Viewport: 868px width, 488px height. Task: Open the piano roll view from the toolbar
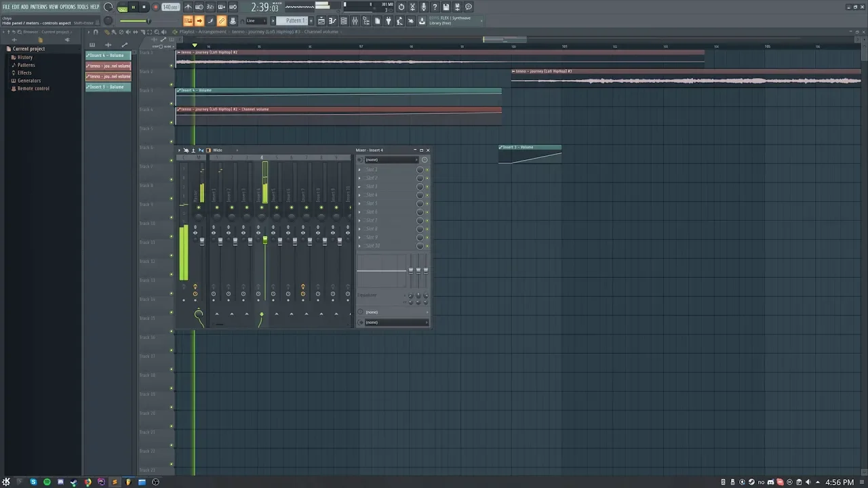pyautogui.click(x=332, y=21)
